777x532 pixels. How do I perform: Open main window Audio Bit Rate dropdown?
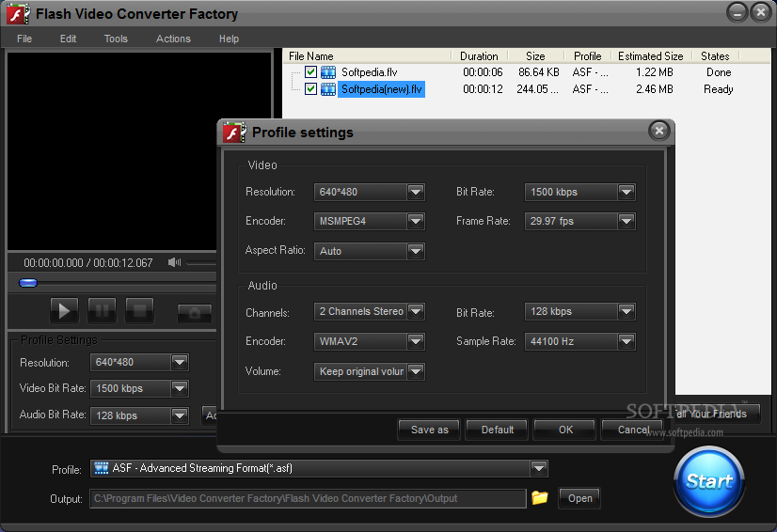coord(180,415)
